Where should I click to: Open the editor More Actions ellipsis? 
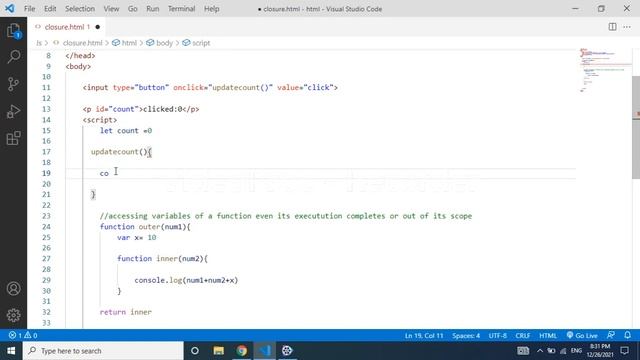coord(627,27)
